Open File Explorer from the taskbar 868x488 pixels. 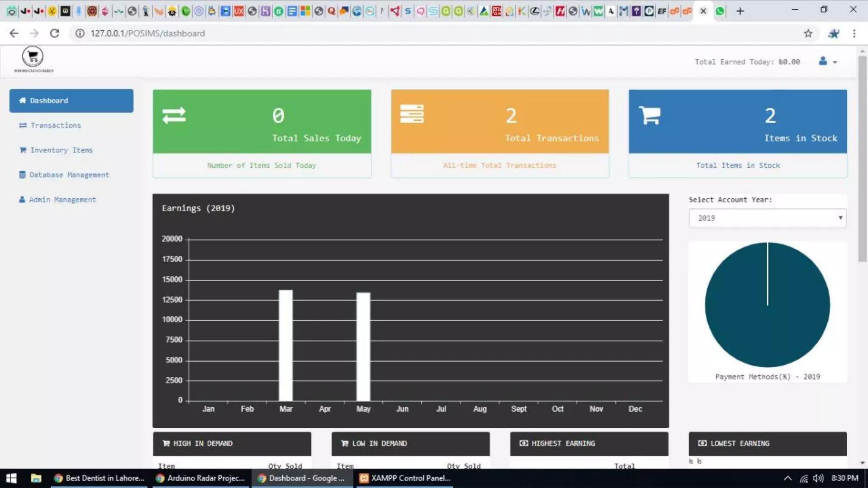pos(36,478)
